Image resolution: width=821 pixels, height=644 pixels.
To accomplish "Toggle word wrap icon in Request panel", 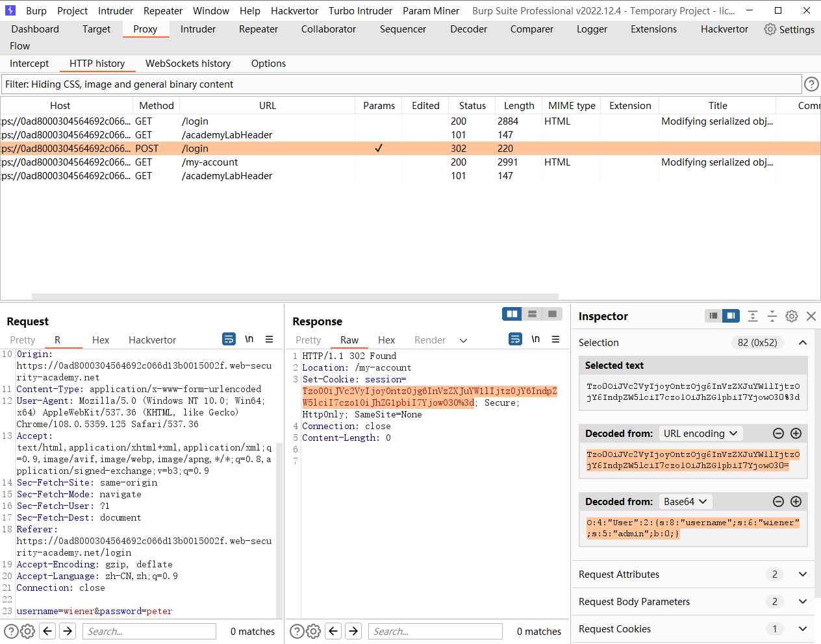I will (229, 339).
